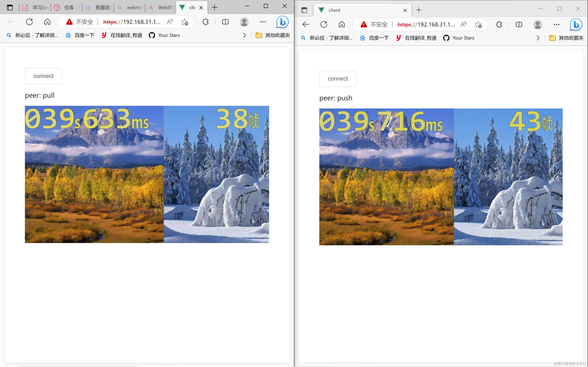Open the settings and more menu in left browser
The width and height of the screenshot is (588, 367).
(263, 22)
